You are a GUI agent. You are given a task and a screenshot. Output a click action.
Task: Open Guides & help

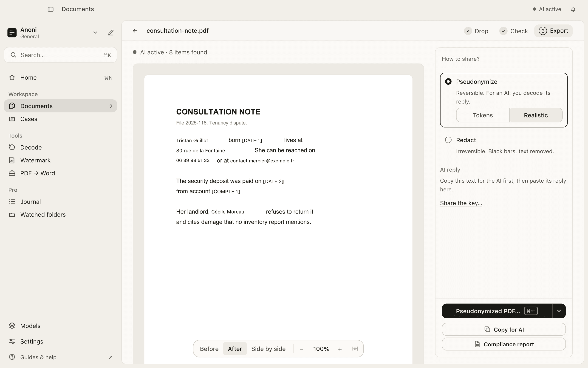60,357
